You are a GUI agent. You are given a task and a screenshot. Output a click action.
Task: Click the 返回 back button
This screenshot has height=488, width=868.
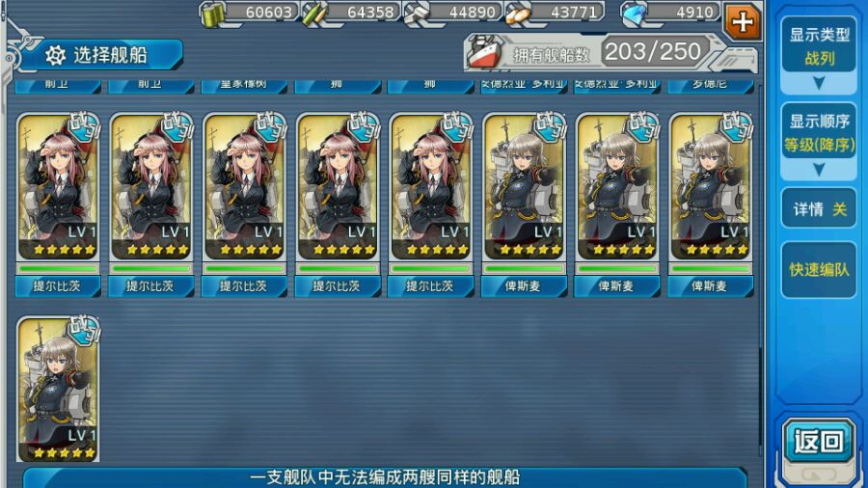[819, 442]
